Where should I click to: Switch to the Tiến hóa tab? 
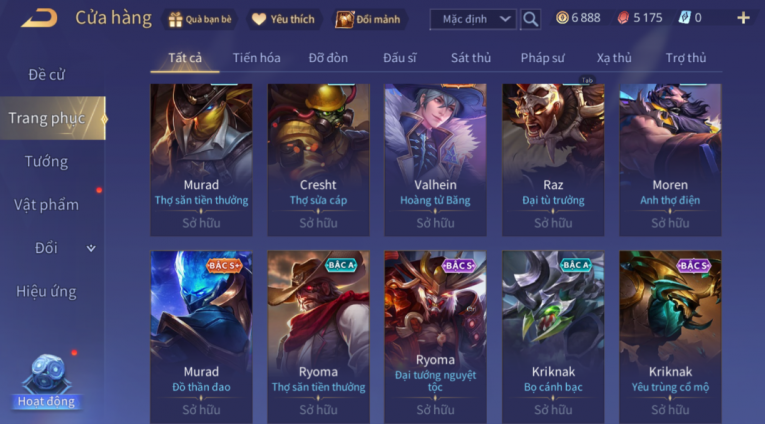(x=257, y=58)
